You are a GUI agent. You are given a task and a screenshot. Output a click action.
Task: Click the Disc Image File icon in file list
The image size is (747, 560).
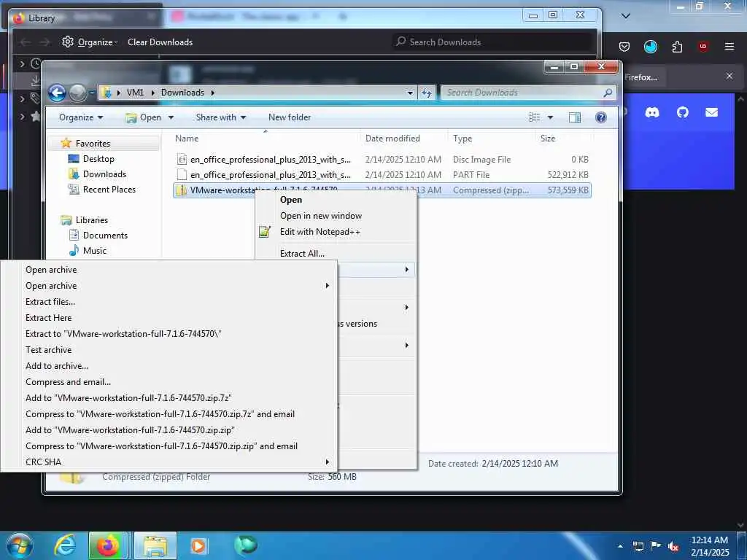coord(182,160)
